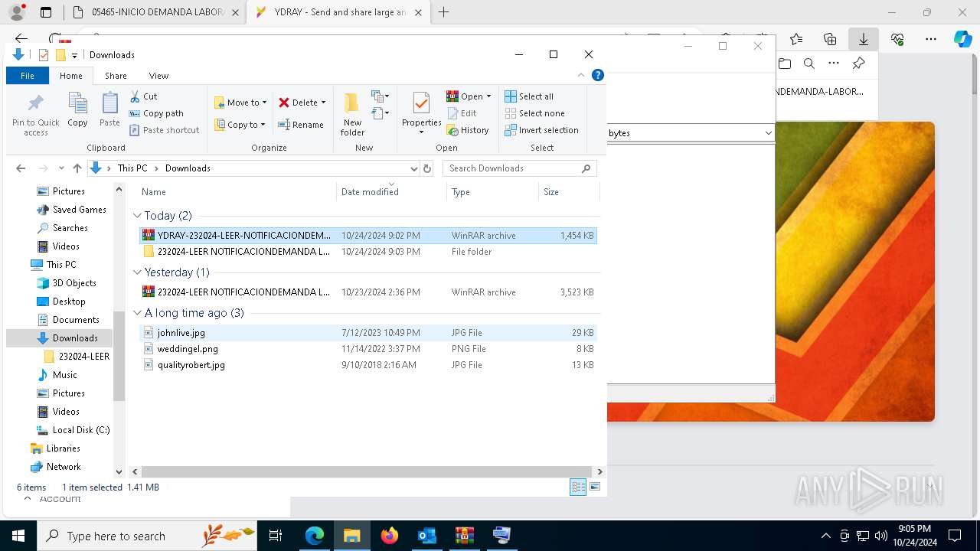Open Microsoft Edge from taskbar
The height and width of the screenshot is (551, 980).
point(315,536)
